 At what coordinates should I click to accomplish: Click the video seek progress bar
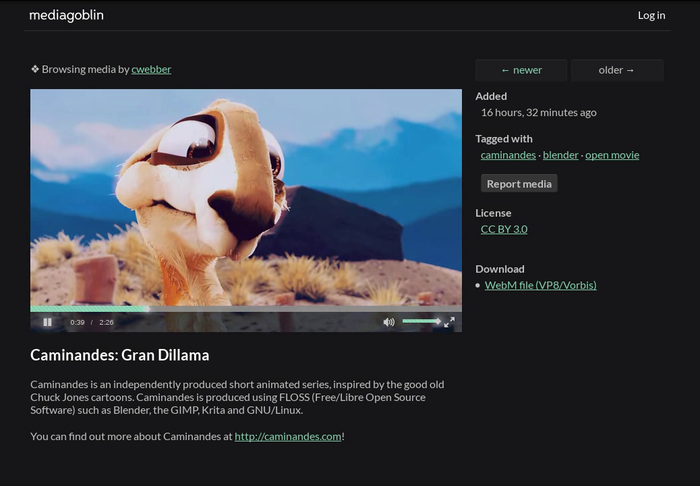click(x=245, y=309)
